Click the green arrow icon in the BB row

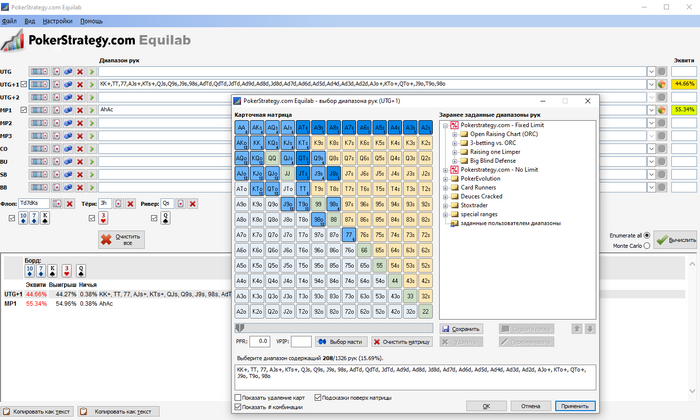tap(92, 187)
